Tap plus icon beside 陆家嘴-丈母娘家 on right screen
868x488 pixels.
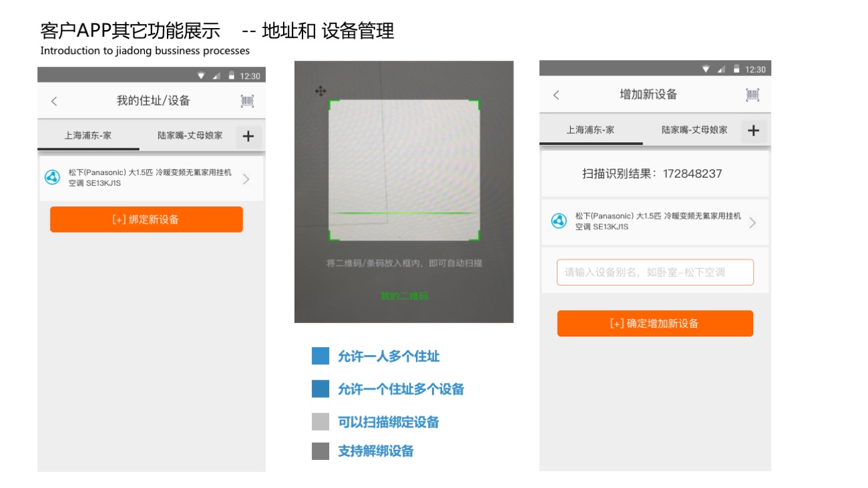point(754,131)
